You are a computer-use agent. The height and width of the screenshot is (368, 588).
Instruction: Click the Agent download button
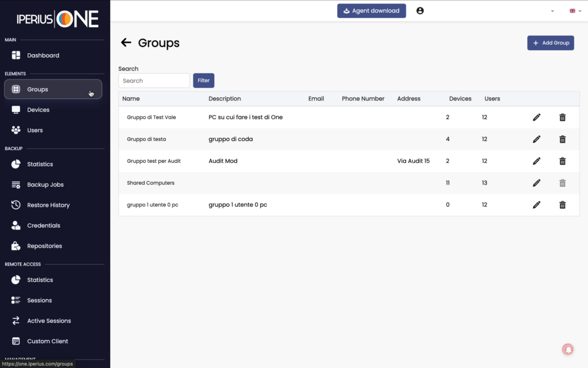372,11
